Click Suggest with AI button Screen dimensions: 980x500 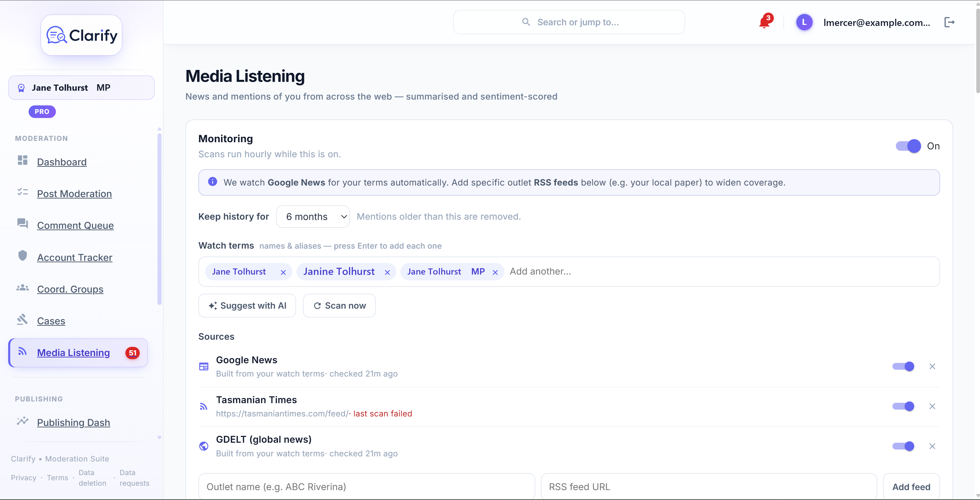pyautogui.click(x=247, y=305)
